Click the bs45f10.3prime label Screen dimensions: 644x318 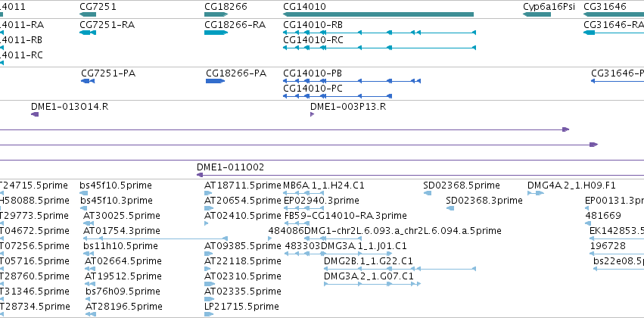tap(117, 201)
